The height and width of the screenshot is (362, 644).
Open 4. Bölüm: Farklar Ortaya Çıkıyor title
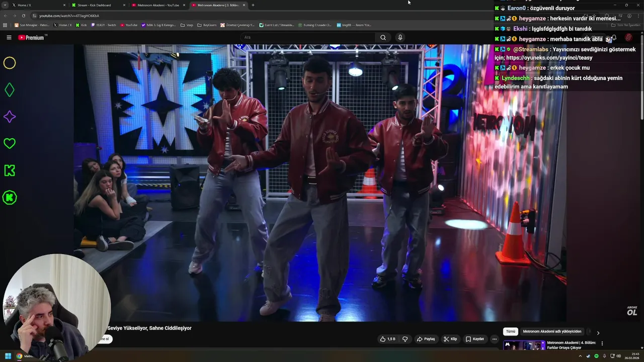572,345
